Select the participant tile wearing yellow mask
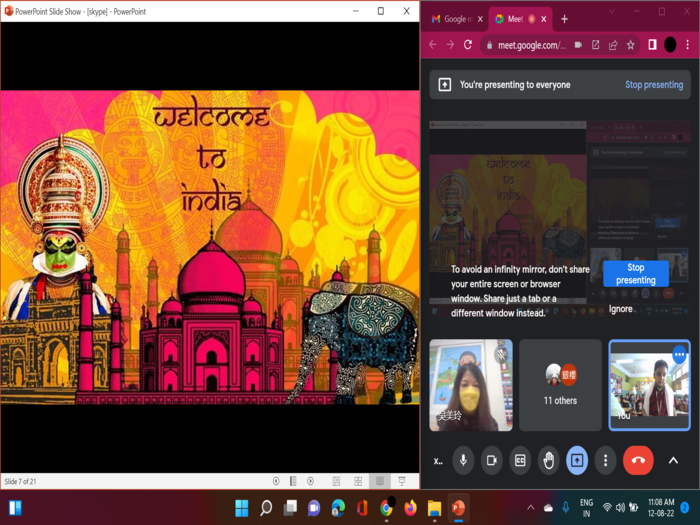The width and height of the screenshot is (700, 525). tap(471, 385)
